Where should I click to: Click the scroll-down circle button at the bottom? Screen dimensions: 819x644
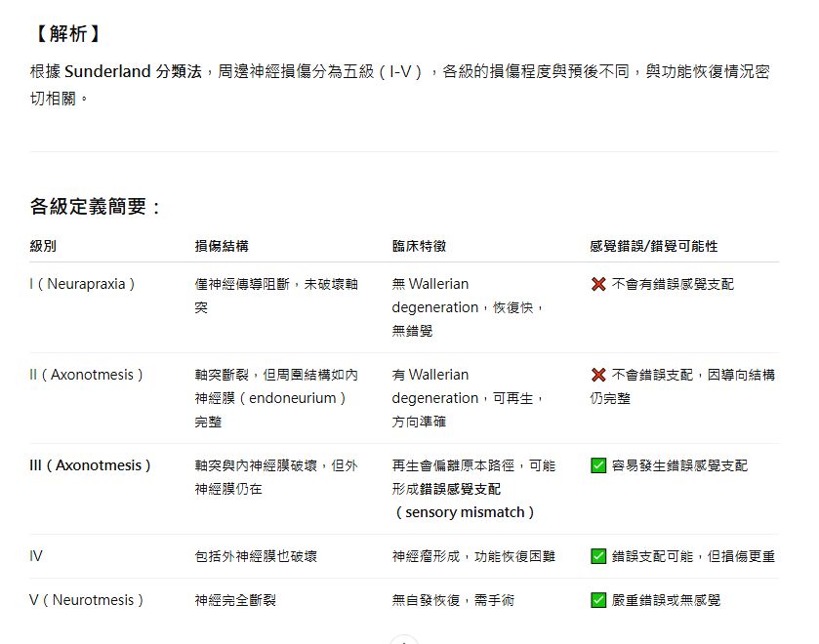404,639
